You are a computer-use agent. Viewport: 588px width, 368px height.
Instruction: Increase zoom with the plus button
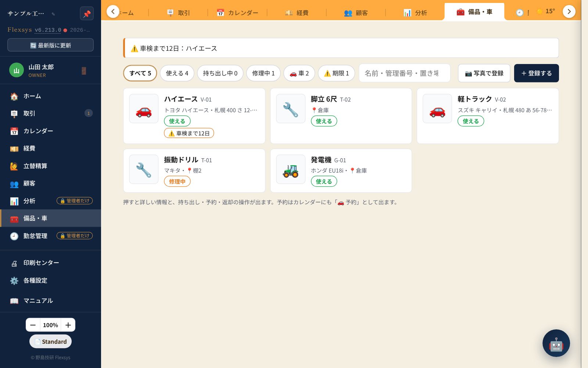(x=68, y=325)
